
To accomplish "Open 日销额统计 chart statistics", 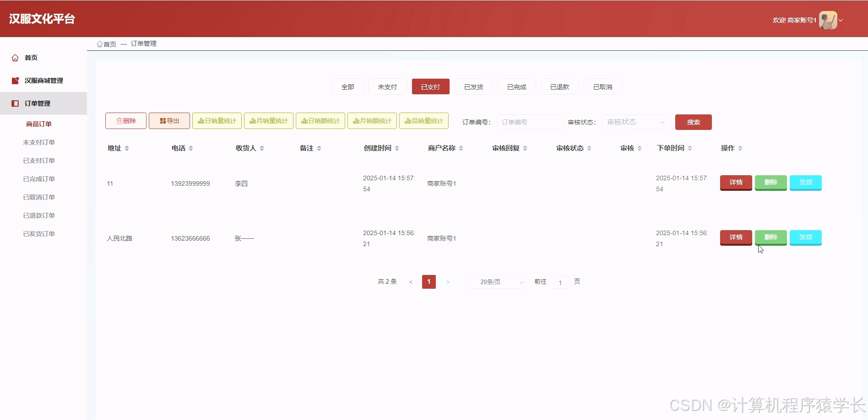I will (x=320, y=120).
